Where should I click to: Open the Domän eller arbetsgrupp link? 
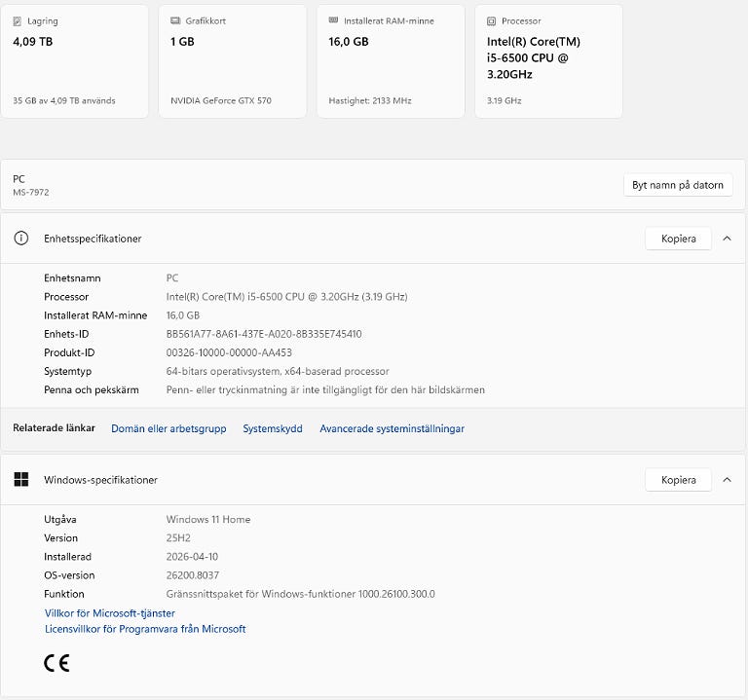pos(168,428)
